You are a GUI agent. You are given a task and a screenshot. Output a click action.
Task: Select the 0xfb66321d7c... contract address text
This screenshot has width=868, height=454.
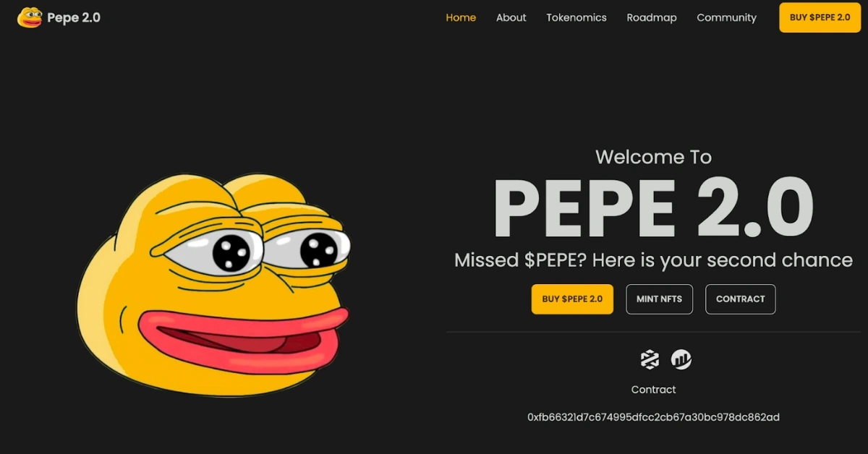[x=653, y=417]
